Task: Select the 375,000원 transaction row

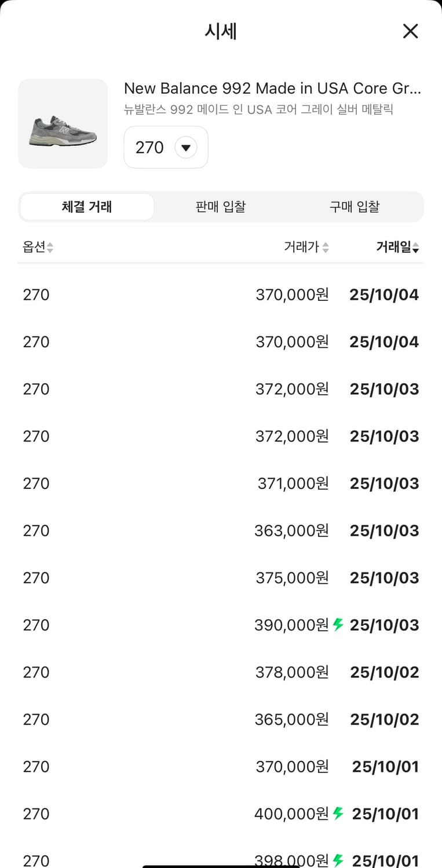Action: click(221, 578)
